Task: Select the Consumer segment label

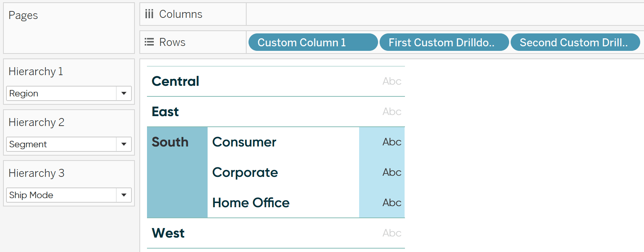Action: [244, 142]
